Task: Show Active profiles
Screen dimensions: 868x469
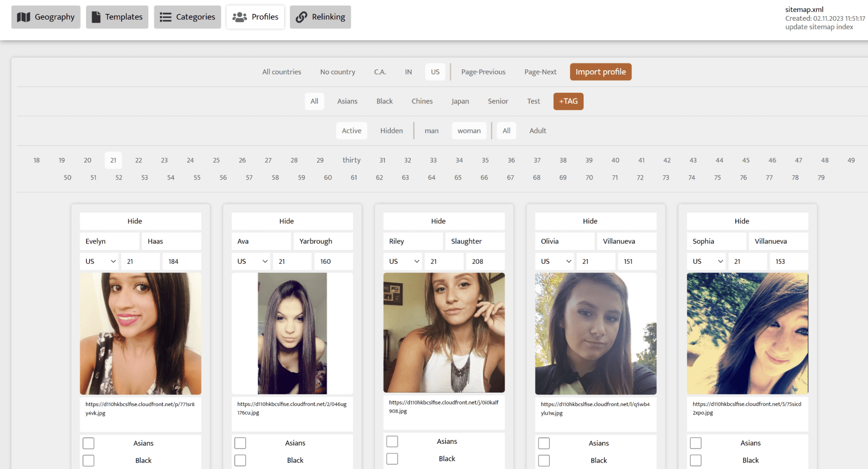Action: [x=351, y=131]
